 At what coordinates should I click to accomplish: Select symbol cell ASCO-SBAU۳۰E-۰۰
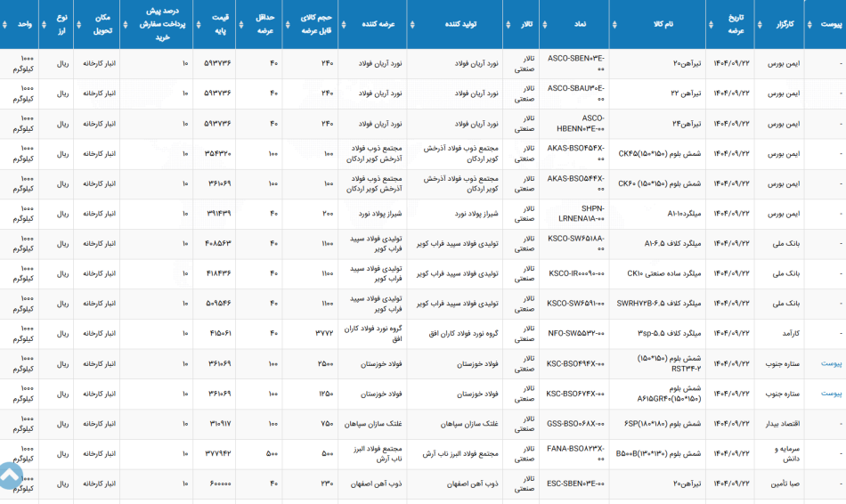click(x=576, y=93)
